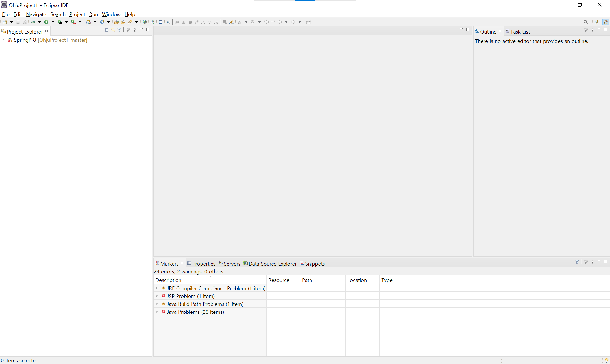Click the Open Perspective icon
The width and height of the screenshot is (610, 364).
pos(596,22)
